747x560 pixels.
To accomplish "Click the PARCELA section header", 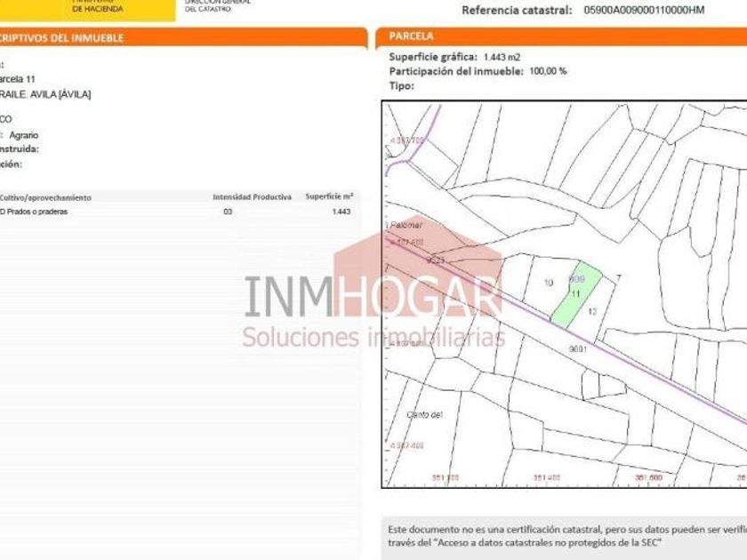I will pyautogui.click(x=411, y=36).
